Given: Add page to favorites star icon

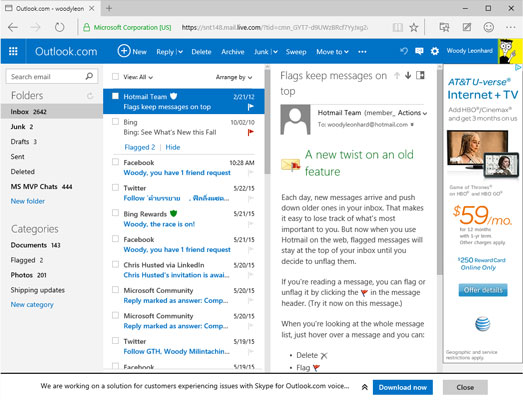Looking at the screenshot, I should pos(414,27).
